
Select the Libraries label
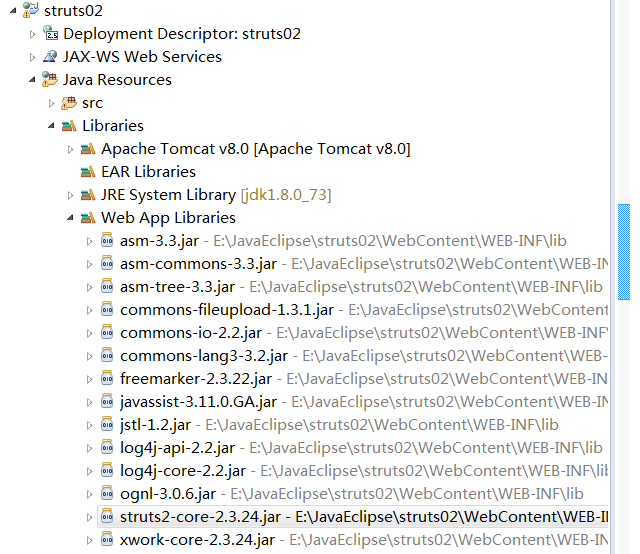point(113,126)
